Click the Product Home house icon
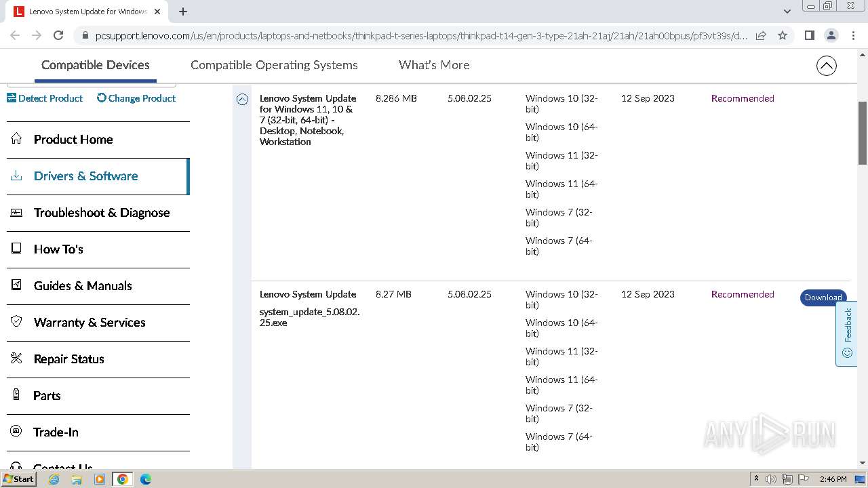The height and width of the screenshot is (488, 868). (16, 139)
